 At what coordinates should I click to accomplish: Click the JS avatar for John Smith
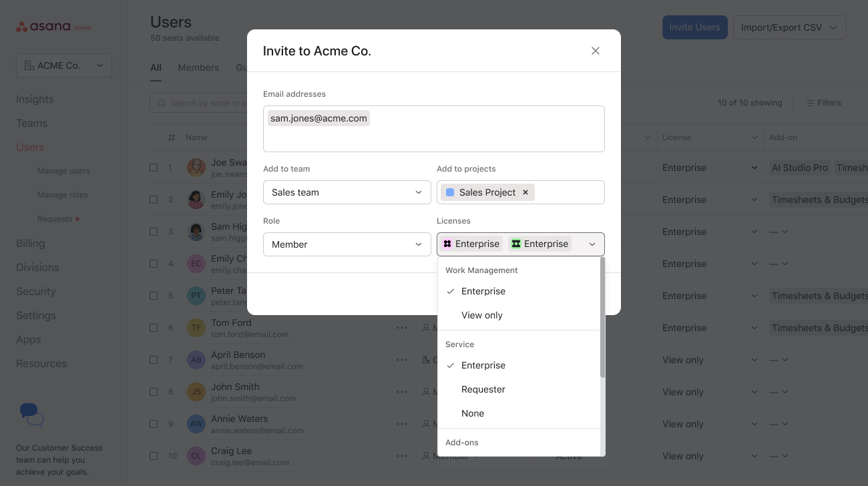[x=196, y=392]
